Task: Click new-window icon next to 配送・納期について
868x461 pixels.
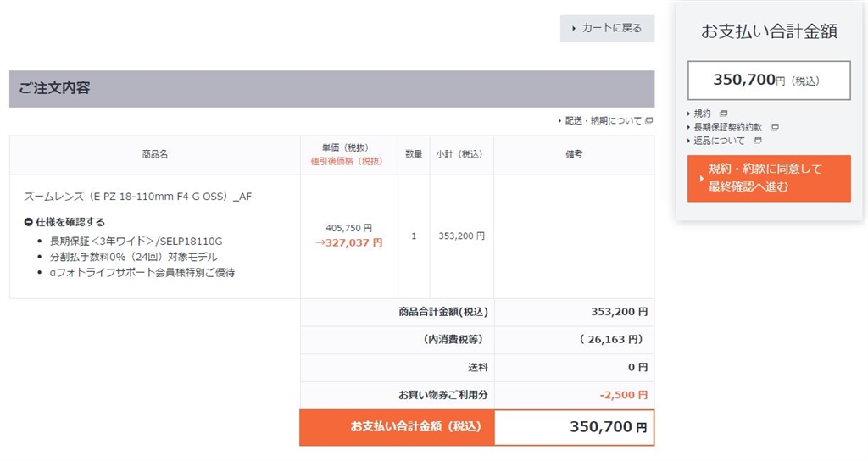Action: point(649,121)
